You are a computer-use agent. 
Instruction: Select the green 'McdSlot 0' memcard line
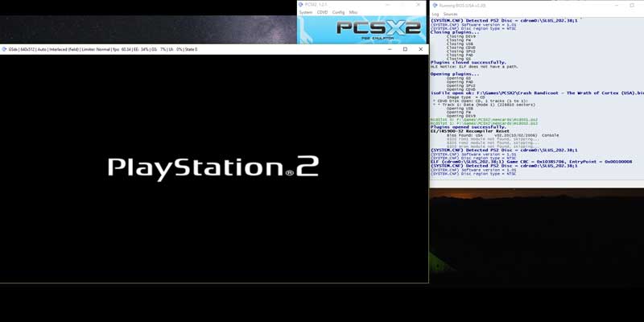click(x=484, y=119)
